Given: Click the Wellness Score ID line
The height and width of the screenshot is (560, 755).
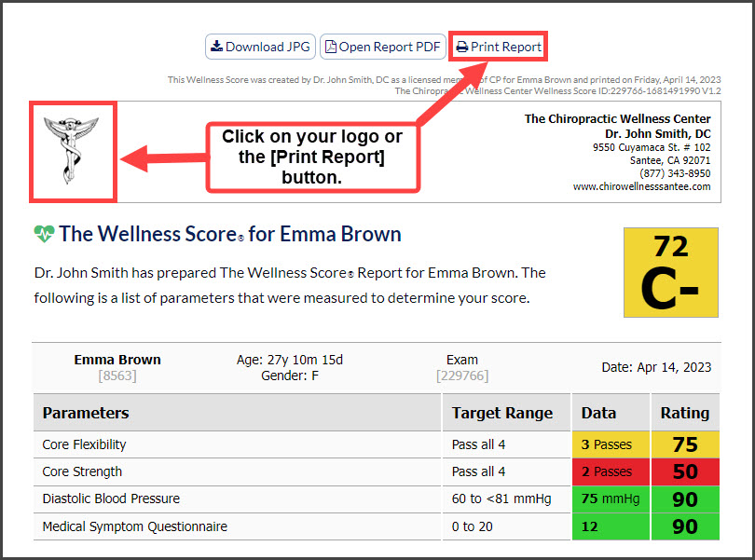Looking at the screenshot, I should [x=557, y=91].
